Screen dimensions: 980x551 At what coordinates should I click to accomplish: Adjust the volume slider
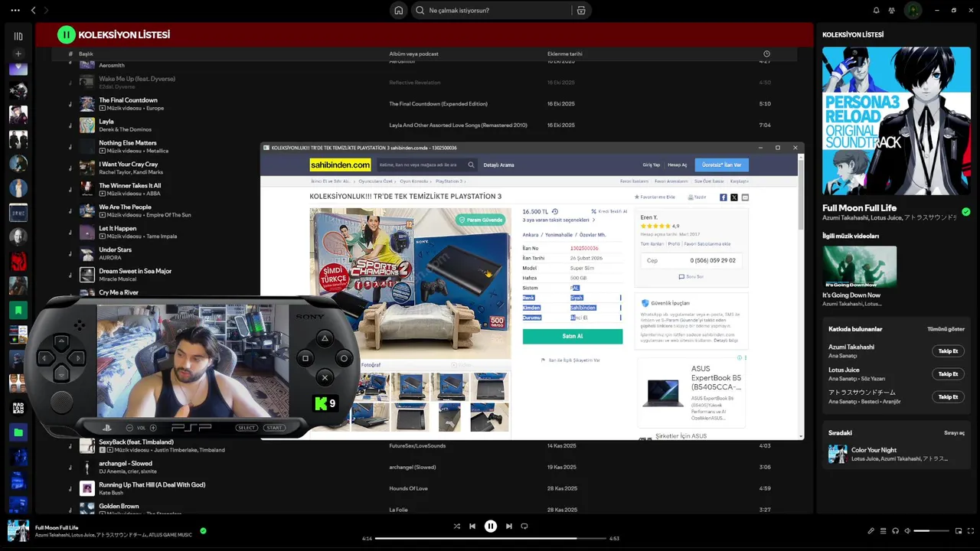tap(932, 531)
